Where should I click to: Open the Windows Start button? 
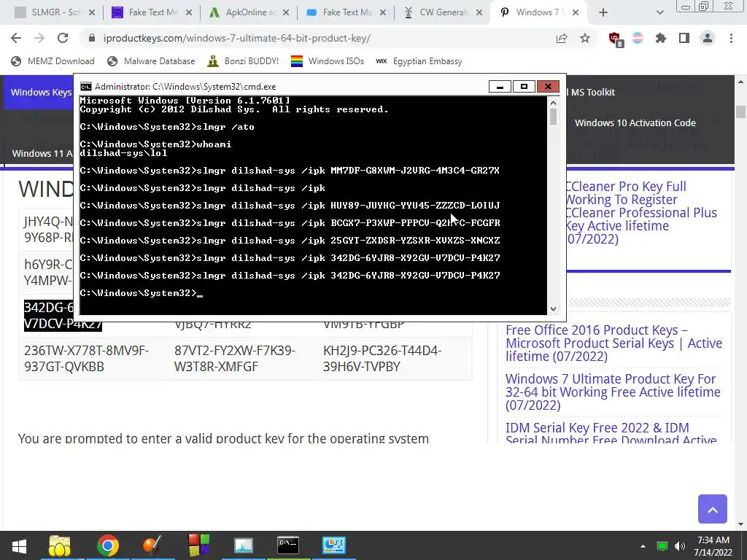(x=19, y=545)
